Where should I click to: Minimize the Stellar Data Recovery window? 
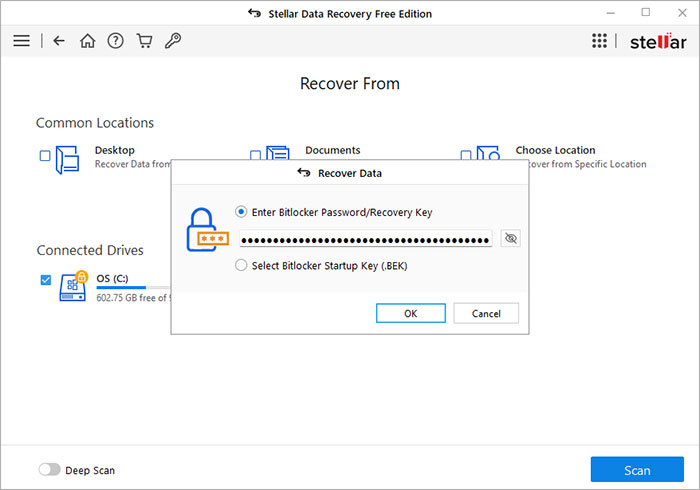[x=611, y=13]
